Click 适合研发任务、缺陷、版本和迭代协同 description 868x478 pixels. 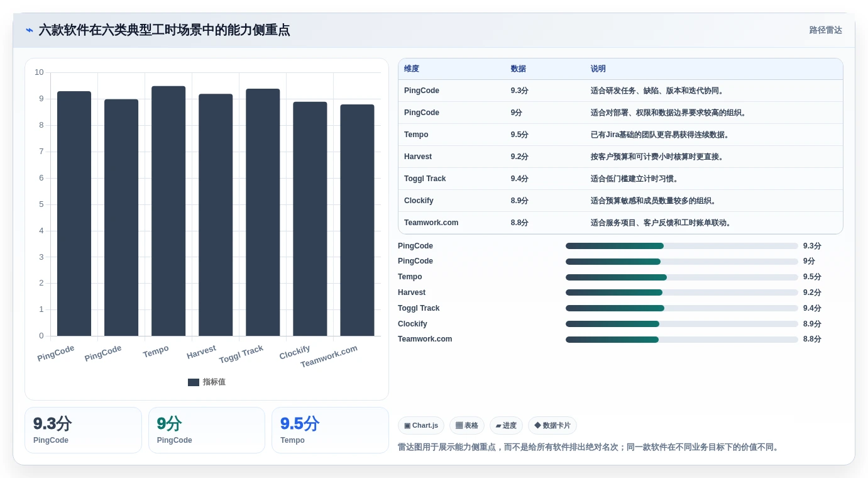(657, 91)
